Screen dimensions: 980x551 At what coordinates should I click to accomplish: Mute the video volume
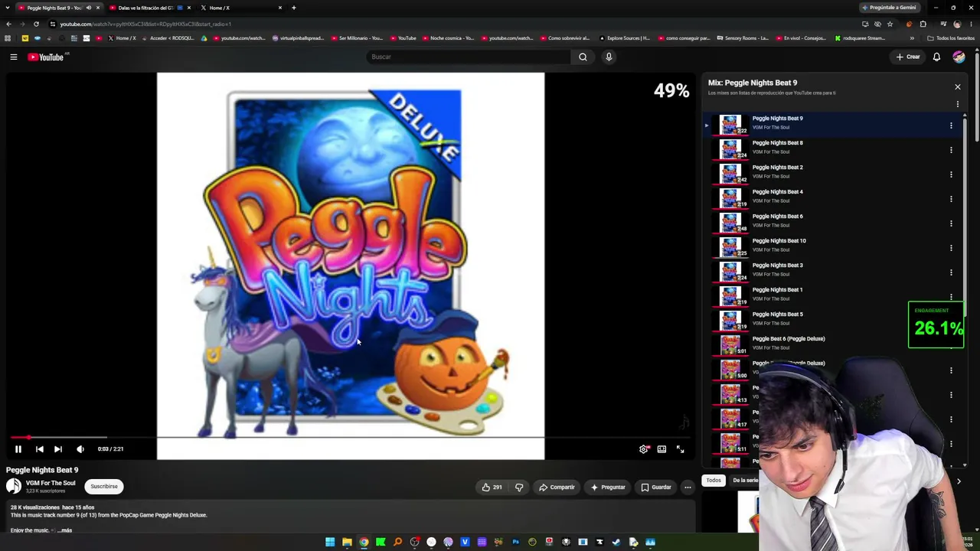click(80, 449)
